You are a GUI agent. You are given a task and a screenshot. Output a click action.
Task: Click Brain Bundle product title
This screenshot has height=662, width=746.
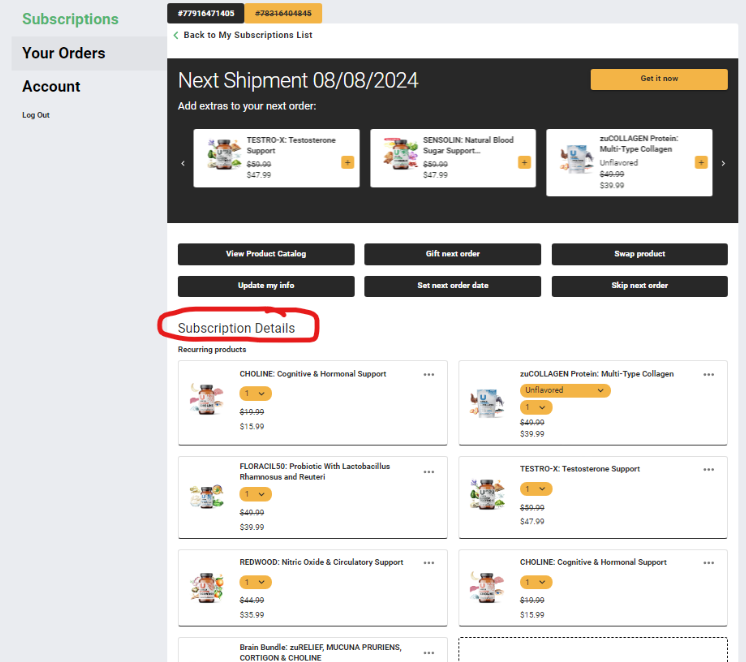coord(320,652)
